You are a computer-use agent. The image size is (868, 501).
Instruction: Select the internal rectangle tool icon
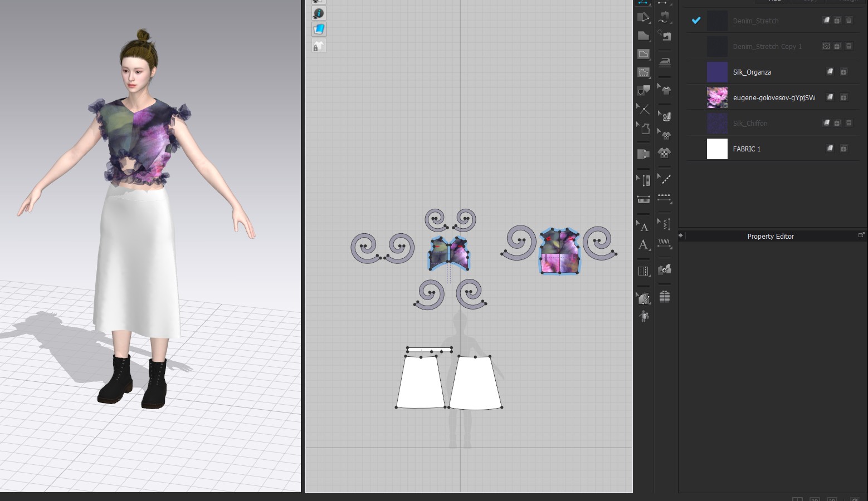tap(643, 72)
